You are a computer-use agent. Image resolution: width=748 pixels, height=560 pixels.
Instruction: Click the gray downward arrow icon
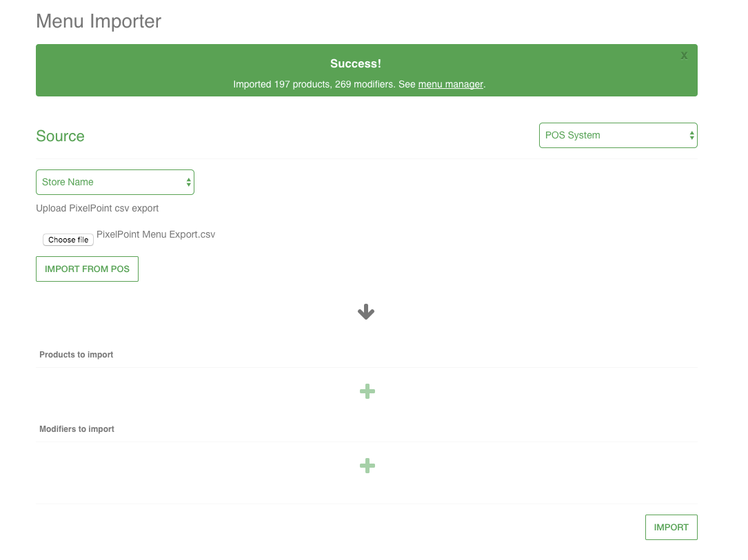(366, 312)
